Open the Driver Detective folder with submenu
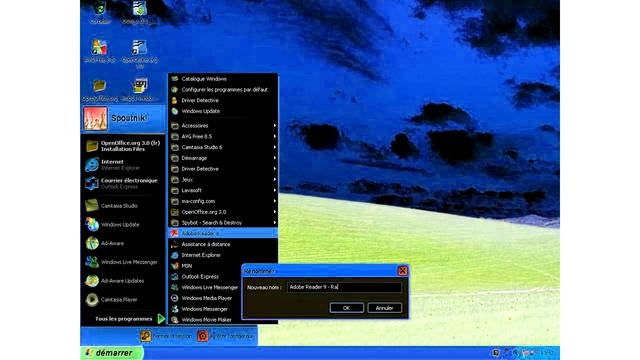The image size is (640, 360). 223,169
